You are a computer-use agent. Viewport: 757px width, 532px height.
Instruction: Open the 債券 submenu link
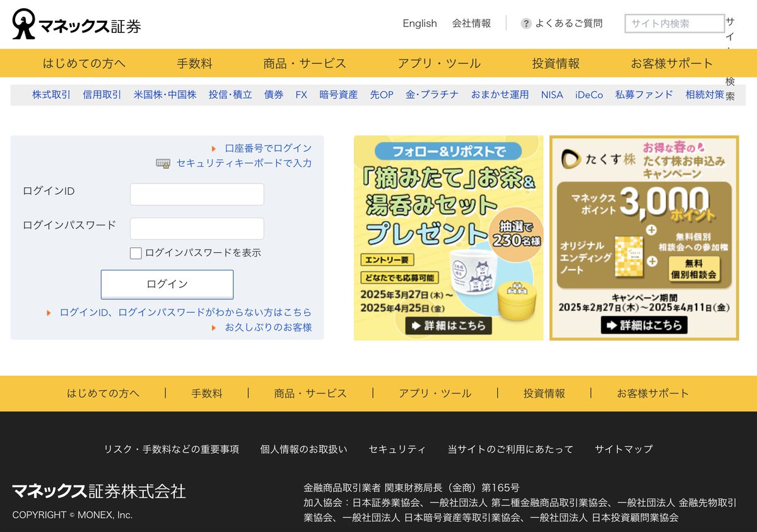click(x=274, y=95)
